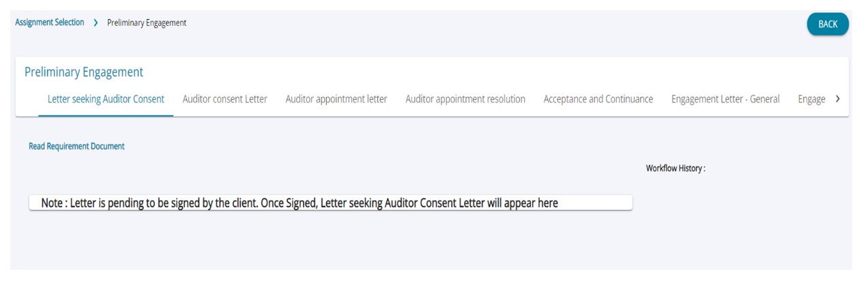Click the current Preliminary Engagement breadcrumb text
Image resolution: width=868 pixels, height=284 pixels.
(x=147, y=23)
